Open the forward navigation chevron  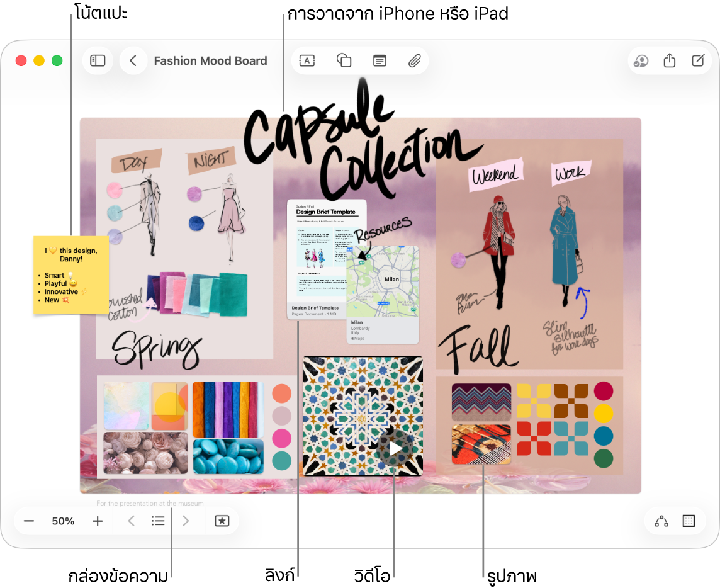pos(184,521)
